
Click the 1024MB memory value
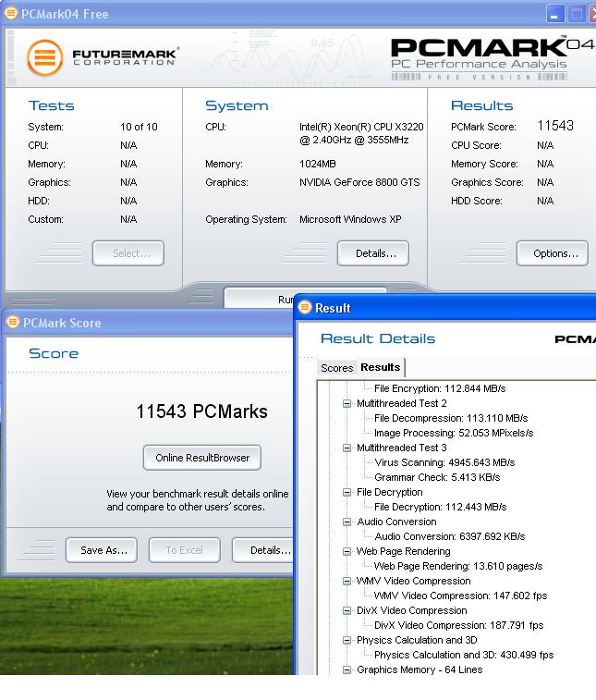pyautogui.click(x=317, y=164)
